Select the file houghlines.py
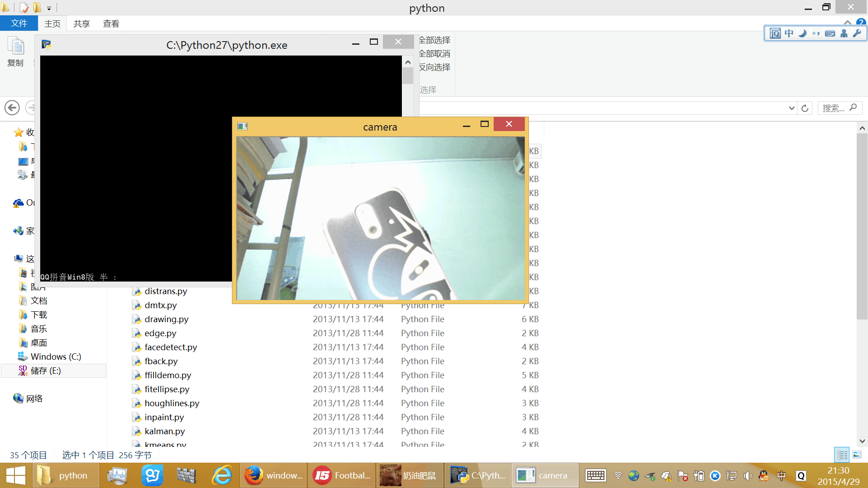868x488 pixels. pos(172,404)
